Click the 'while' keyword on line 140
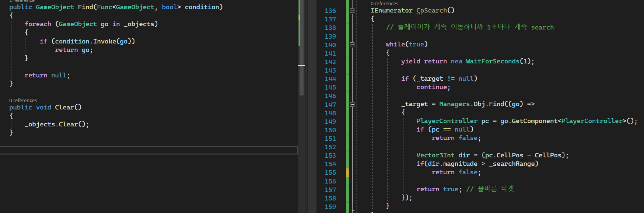The height and width of the screenshot is (213, 644). [x=395, y=44]
